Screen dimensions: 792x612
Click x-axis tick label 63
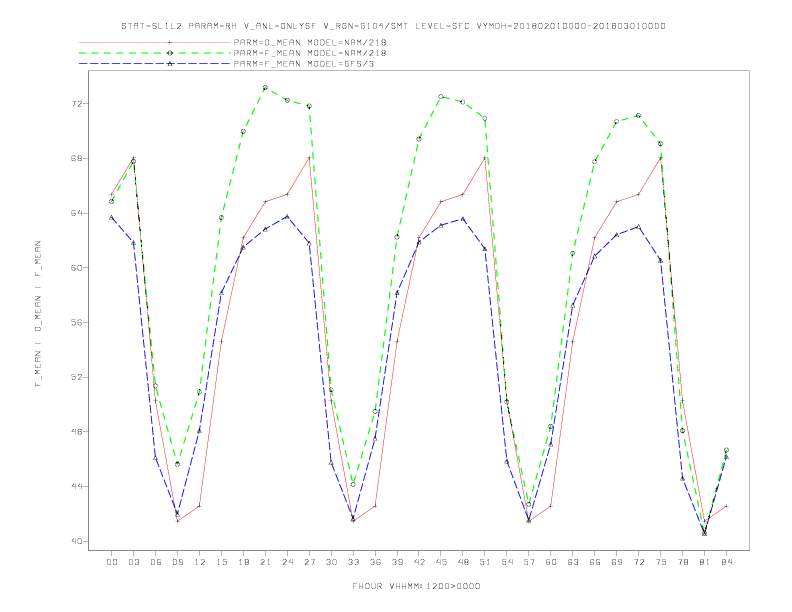[x=573, y=562]
